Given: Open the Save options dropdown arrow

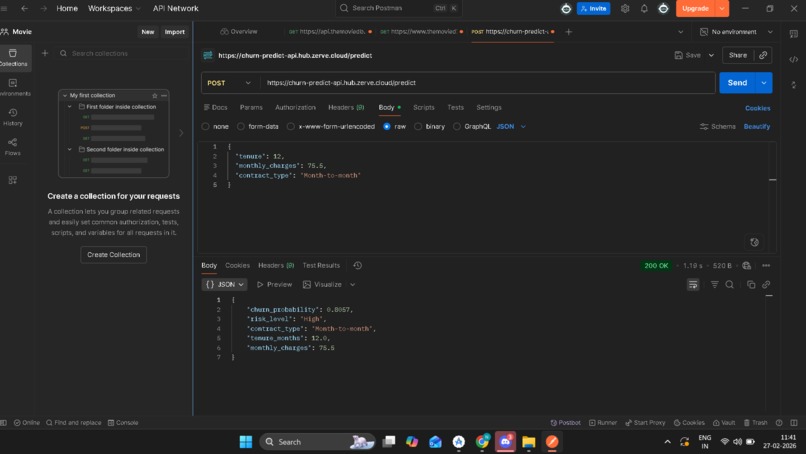Looking at the screenshot, I should (711, 55).
